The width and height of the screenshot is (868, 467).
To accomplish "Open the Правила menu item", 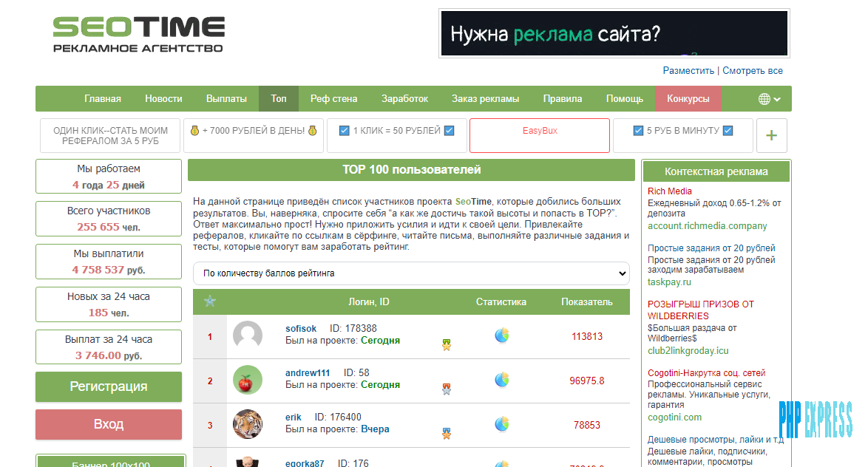I will coord(563,99).
